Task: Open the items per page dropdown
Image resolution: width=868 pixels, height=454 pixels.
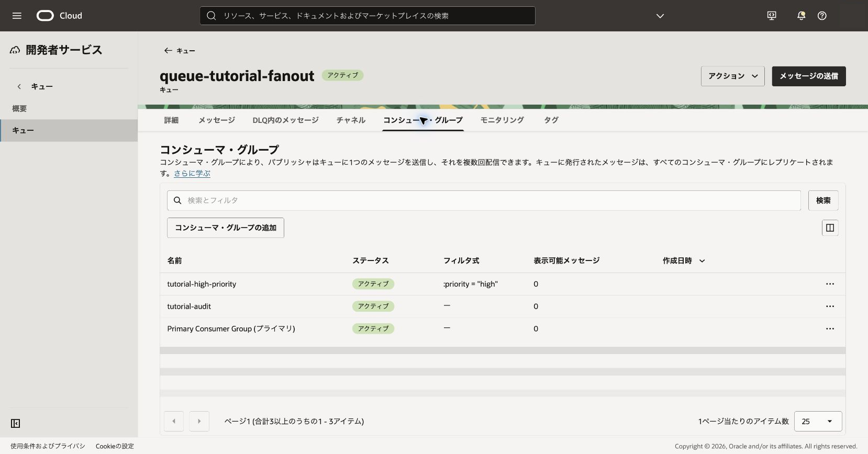Action: click(x=818, y=421)
